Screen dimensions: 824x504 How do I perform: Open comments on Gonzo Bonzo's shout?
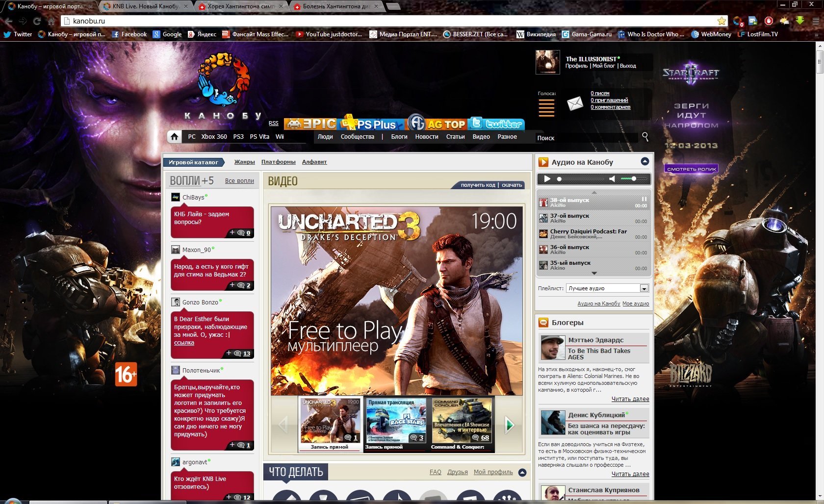tap(242, 353)
